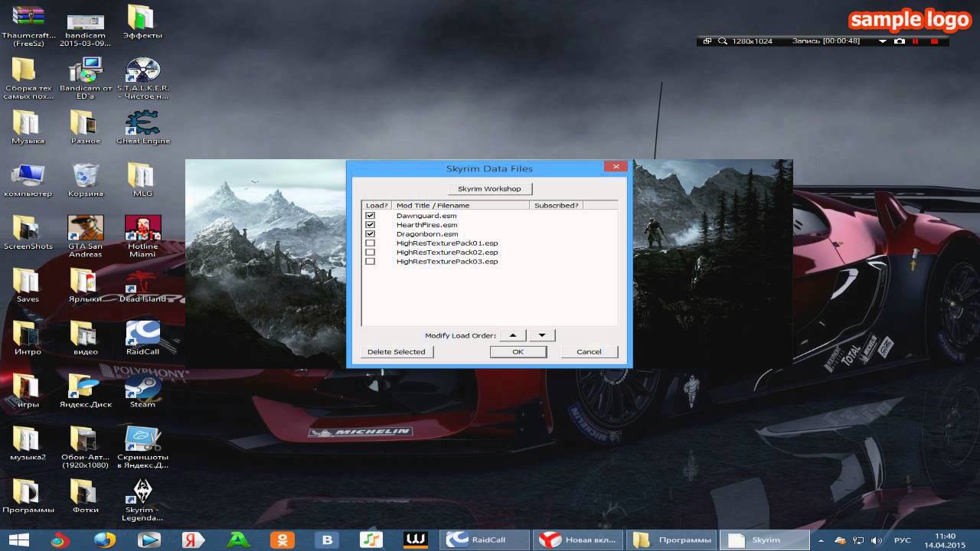Viewport: 980px width, 551px height.
Task: Open Обои-Авт... (1920x1080) folder
Action: [x=85, y=448]
